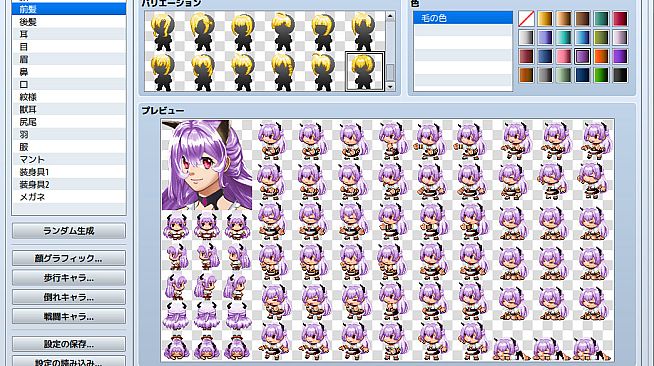The image size is (654, 366).
Task: Choose the bright green color swatch
Action: click(601, 75)
